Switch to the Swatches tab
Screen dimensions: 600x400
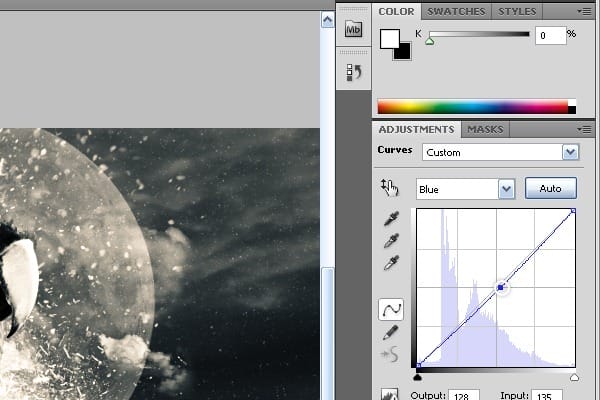[x=455, y=12]
